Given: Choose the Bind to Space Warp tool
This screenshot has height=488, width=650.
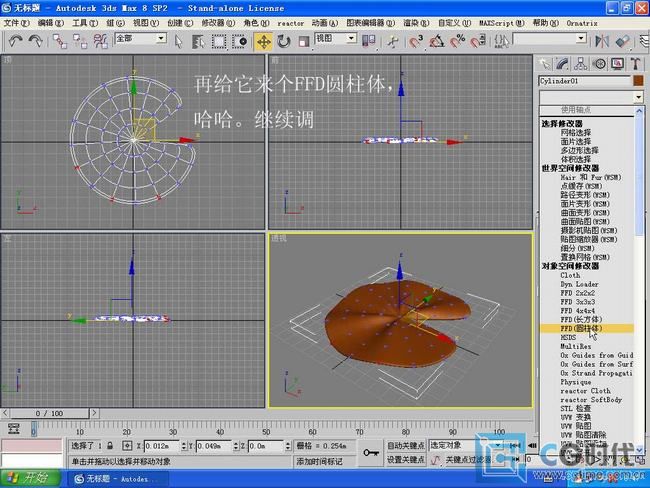Looking at the screenshot, I should pyautogui.click(x=100, y=41).
